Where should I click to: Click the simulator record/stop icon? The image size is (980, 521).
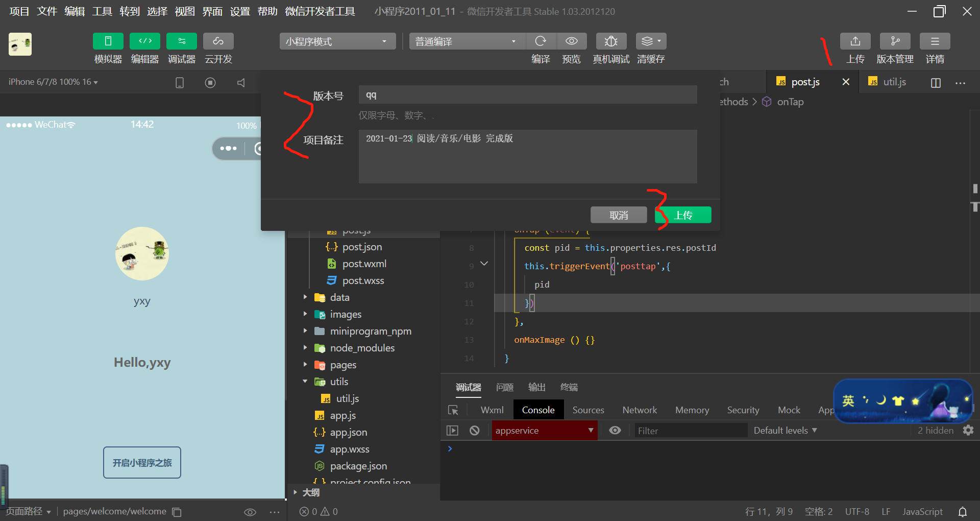210,82
